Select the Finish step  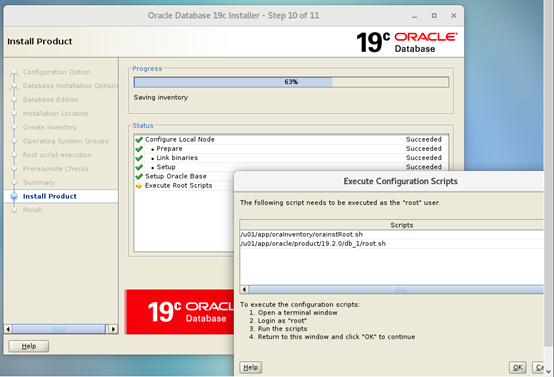point(32,210)
